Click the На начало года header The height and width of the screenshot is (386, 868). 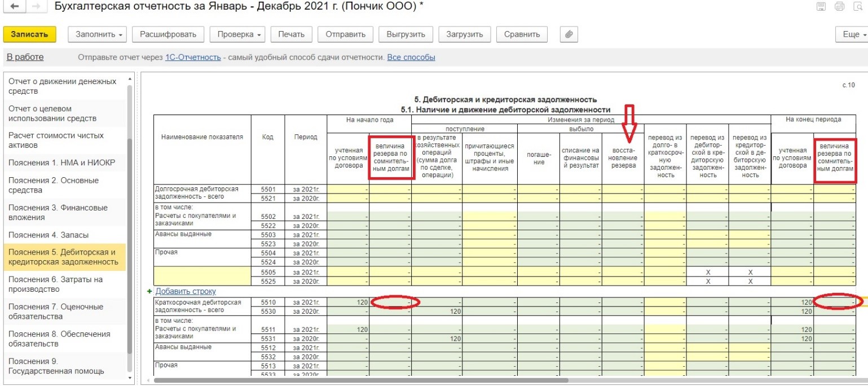tap(369, 120)
